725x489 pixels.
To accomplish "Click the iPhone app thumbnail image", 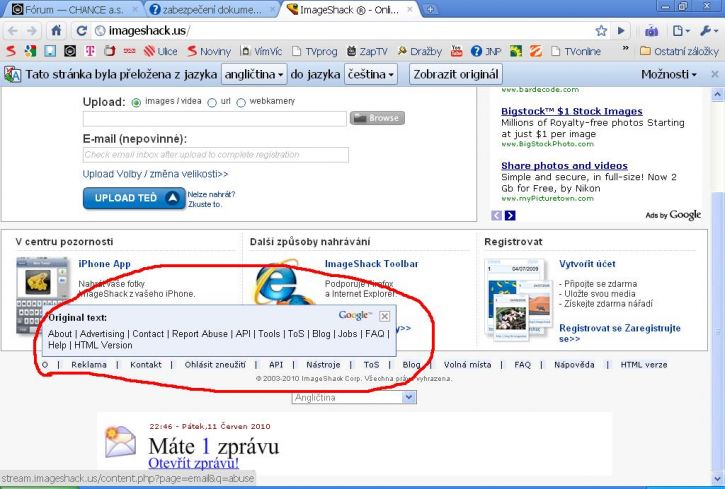I will [x=43, y=295].
